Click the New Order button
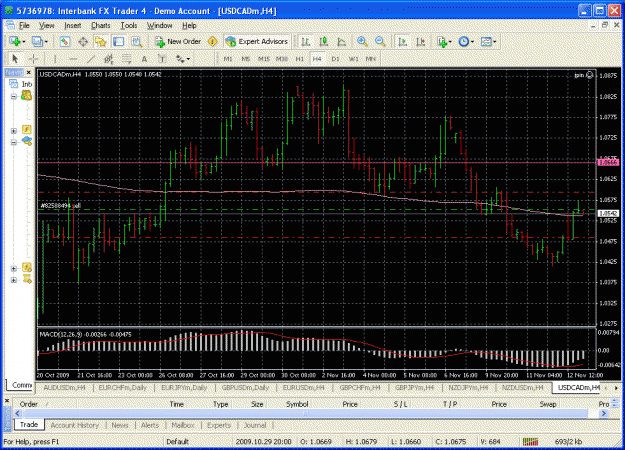 pos(178,41)
